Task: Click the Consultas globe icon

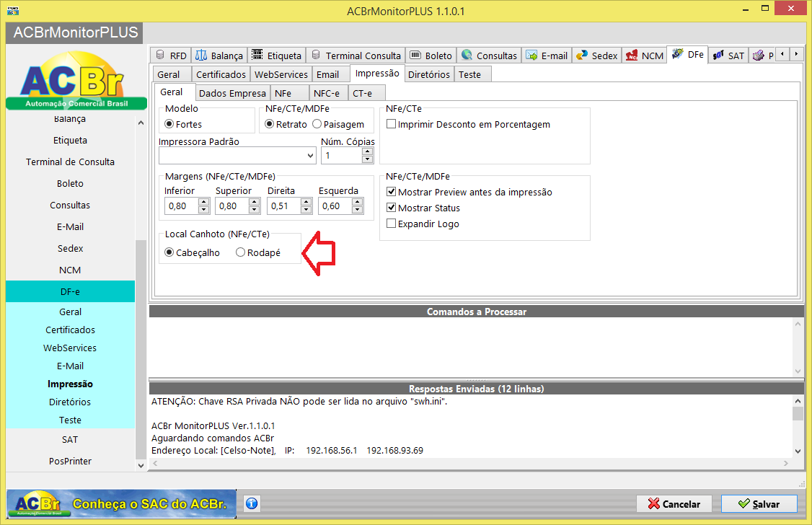Action: pyautogui.click(x=467, y=55)
